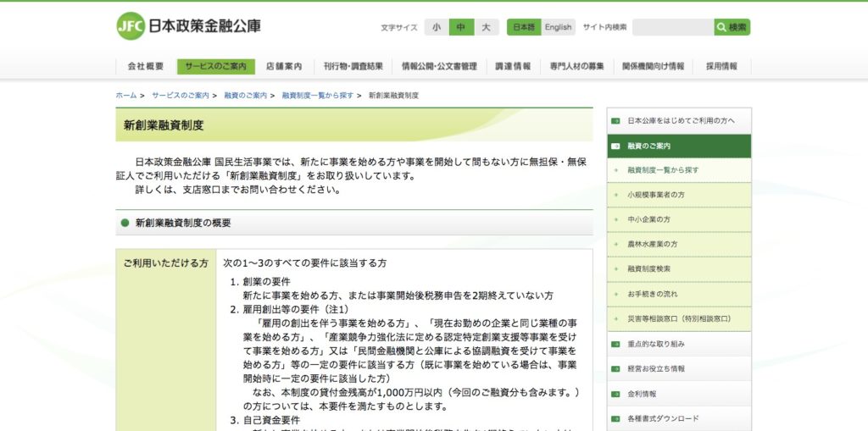Click the 日本政策金融公庫 logo text

click(x=205, y=26)
